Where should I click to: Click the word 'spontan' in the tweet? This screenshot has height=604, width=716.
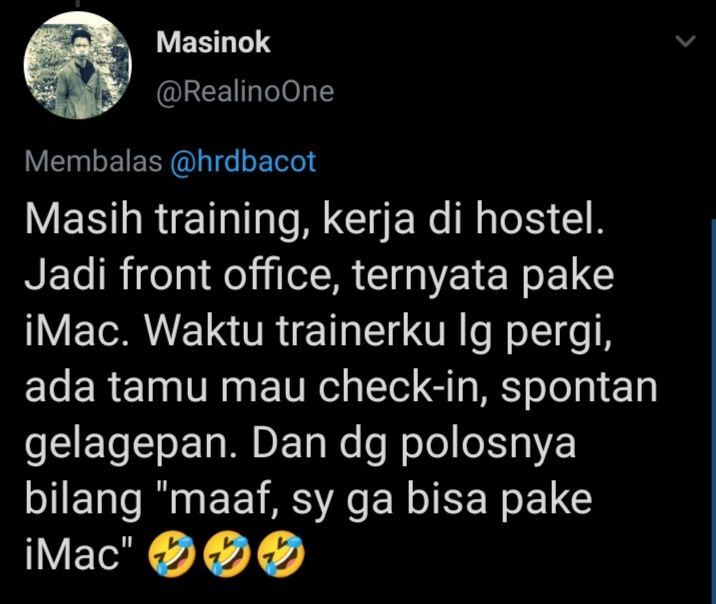(x=581, y=389)
